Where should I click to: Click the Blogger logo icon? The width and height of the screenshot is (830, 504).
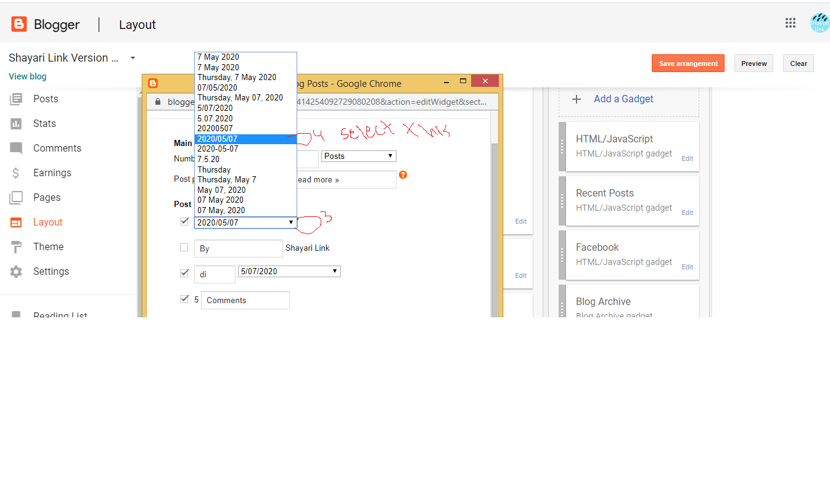coord(19,25)
